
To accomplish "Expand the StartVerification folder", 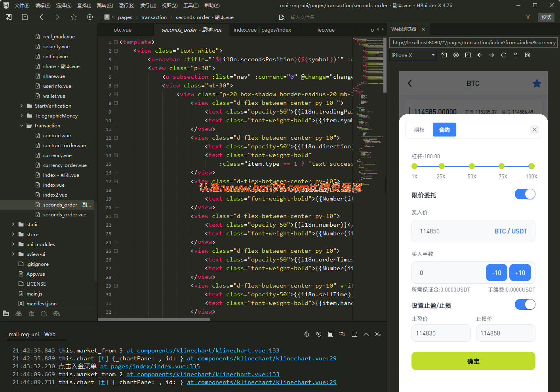I will pos(21,106).
